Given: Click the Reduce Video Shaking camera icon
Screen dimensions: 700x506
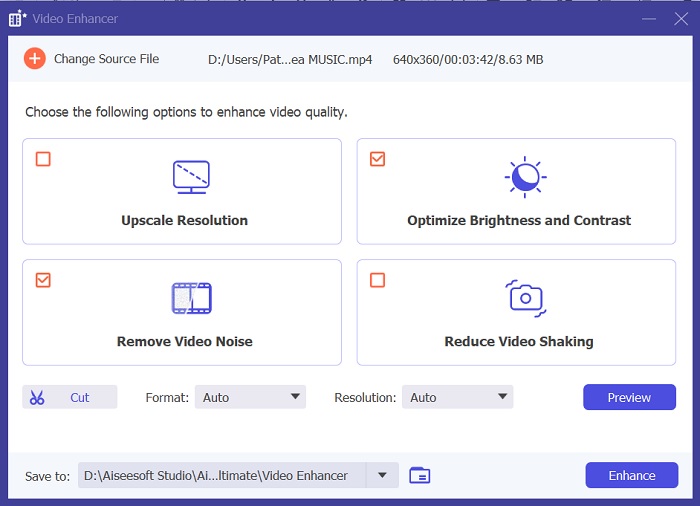Looking at the screenshot, I should (x=524, y=298).
